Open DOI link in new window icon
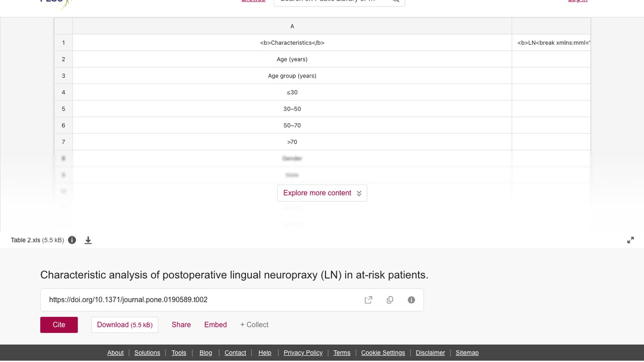This screenshot has width=644, height=362. (x=368, y=300)
